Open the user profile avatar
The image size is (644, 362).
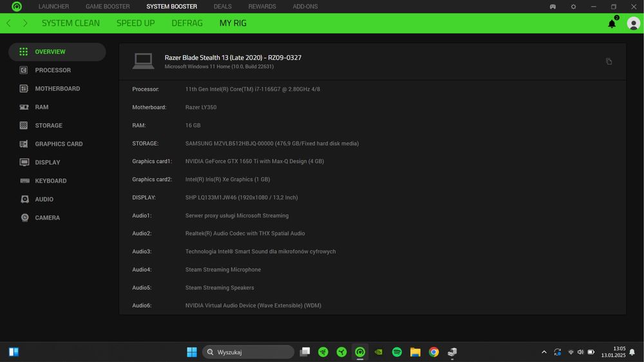tap(633, 23)
